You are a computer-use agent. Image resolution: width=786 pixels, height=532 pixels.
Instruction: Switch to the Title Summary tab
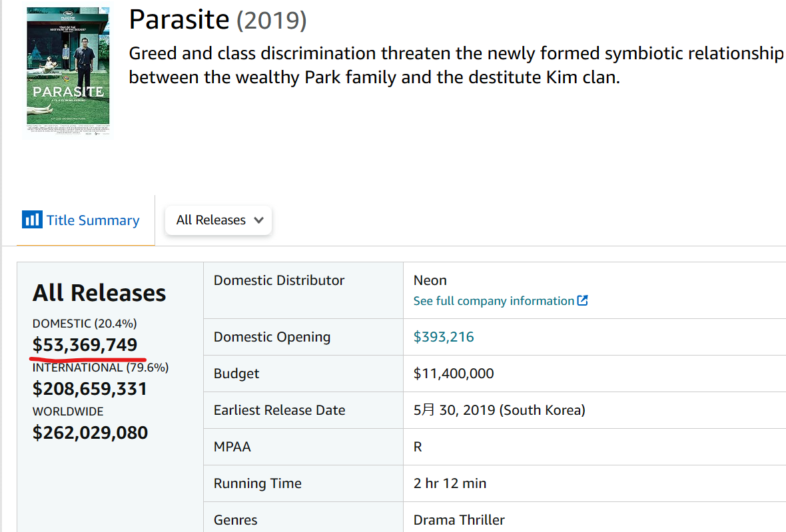93,220
